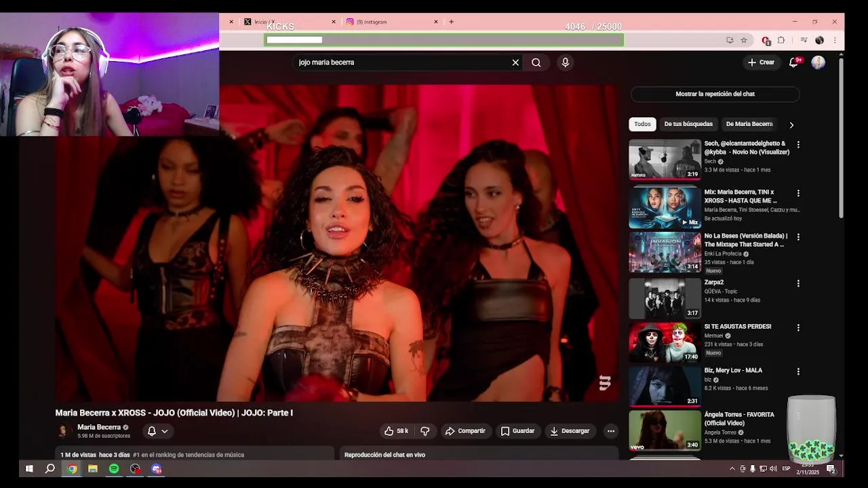Click the volume icon in system tray
This screenshot has height=488, width=868.
pyautogui.click(x=773, y=469)
